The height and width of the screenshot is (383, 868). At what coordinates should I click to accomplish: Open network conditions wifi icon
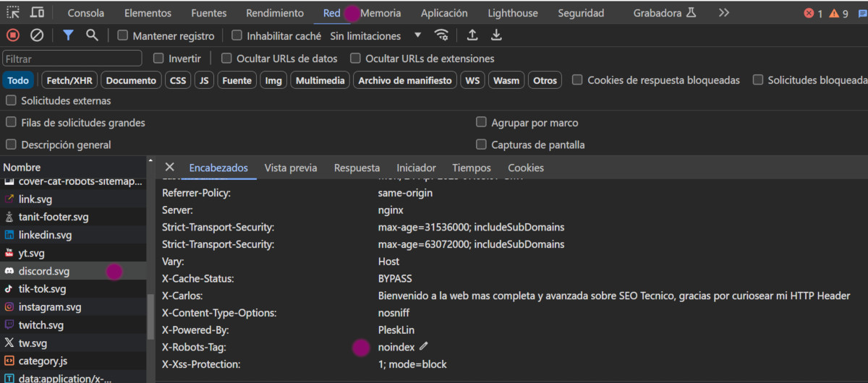[441, 35]
